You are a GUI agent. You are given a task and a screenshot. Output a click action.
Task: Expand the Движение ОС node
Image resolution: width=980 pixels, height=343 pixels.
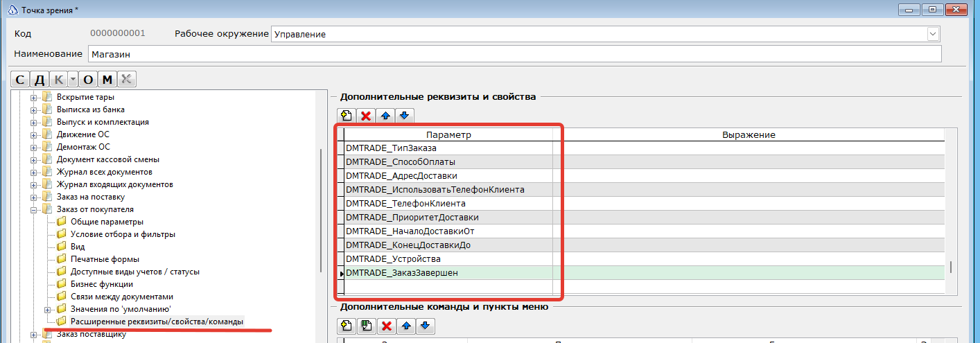pos(33,134)
